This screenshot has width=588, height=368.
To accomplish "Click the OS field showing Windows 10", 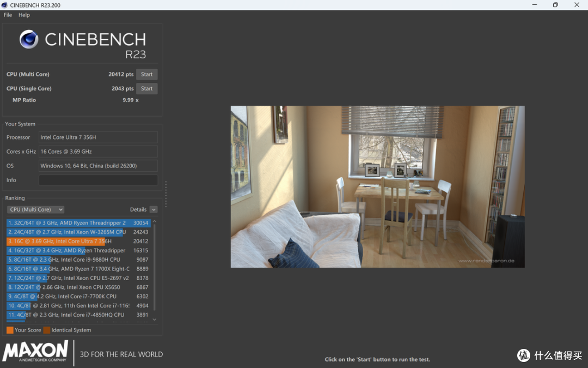I will pyautogui.click(x=98, y=166).
